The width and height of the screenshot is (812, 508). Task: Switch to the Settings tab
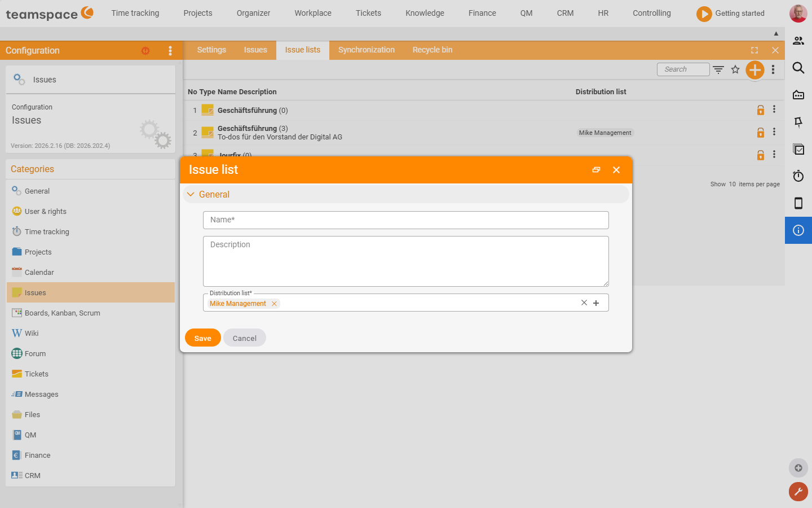(x=211, y=50)
